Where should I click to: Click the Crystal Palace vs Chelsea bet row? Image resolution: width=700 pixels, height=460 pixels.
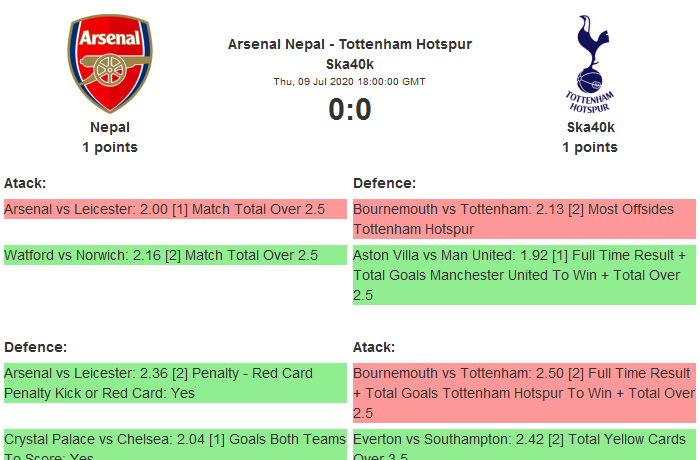[175, 443]
